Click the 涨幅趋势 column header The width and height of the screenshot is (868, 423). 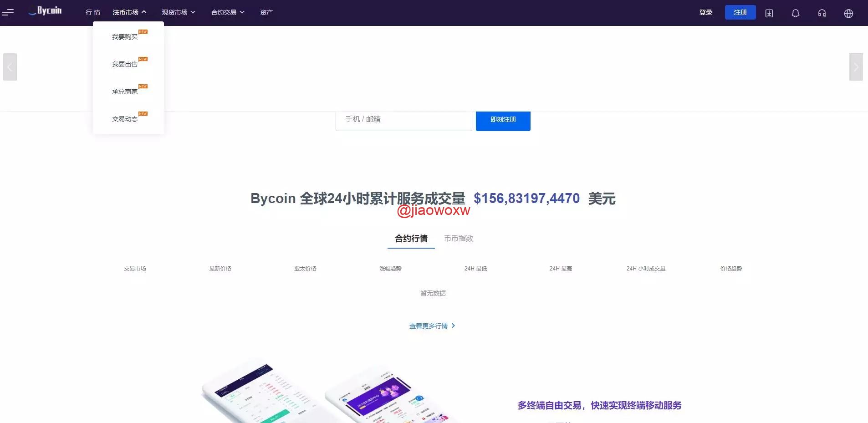pos(390,269)
